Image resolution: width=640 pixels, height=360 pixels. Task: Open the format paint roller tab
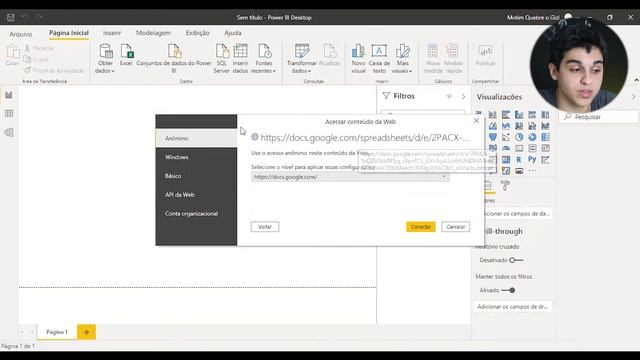coord(505,186)
